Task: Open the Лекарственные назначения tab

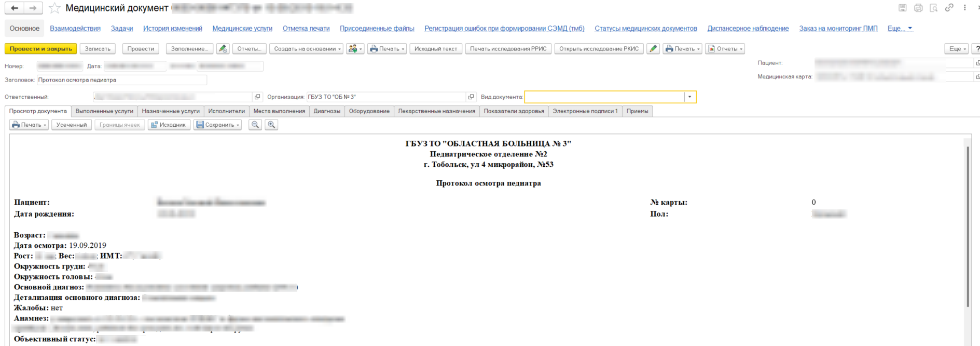Action: (436, 111)
